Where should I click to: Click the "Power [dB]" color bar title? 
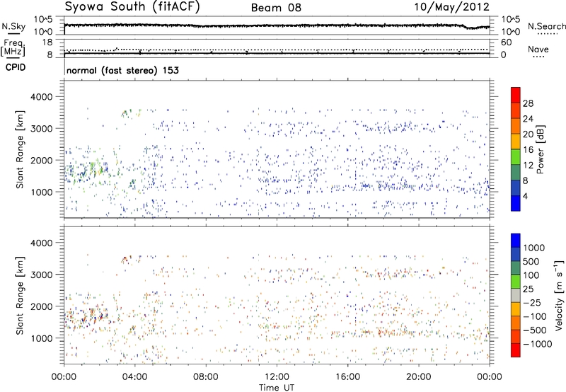point(541,149)
